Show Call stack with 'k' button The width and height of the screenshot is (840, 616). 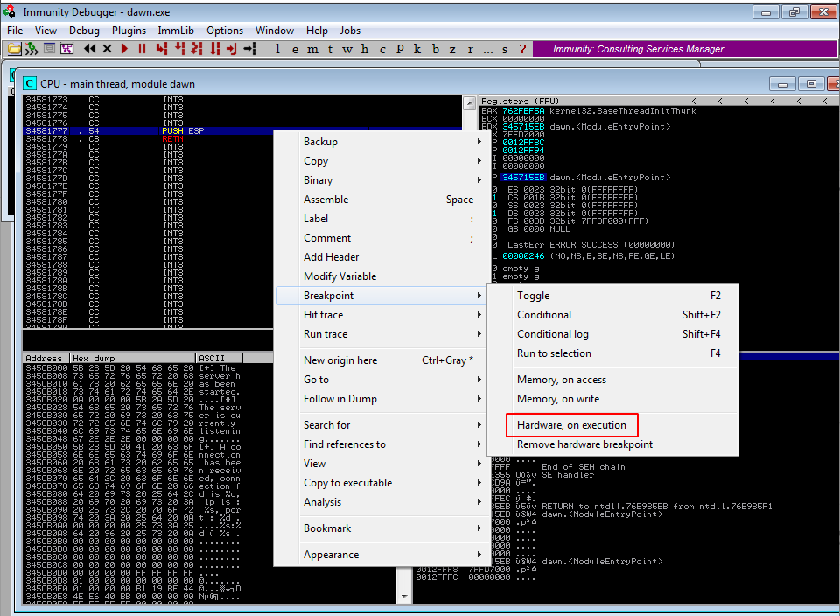click(417, 49)
